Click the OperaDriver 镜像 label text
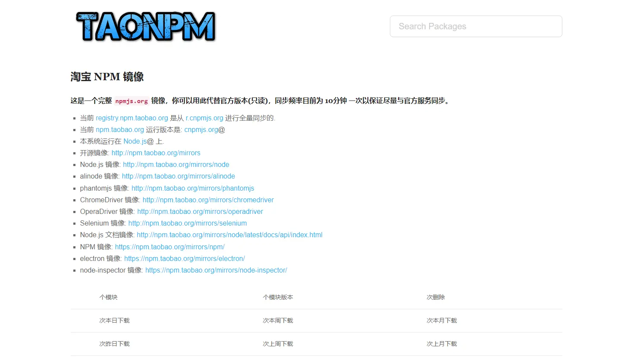The height and width of the screenshot is (364, 618). coord(107,211)
